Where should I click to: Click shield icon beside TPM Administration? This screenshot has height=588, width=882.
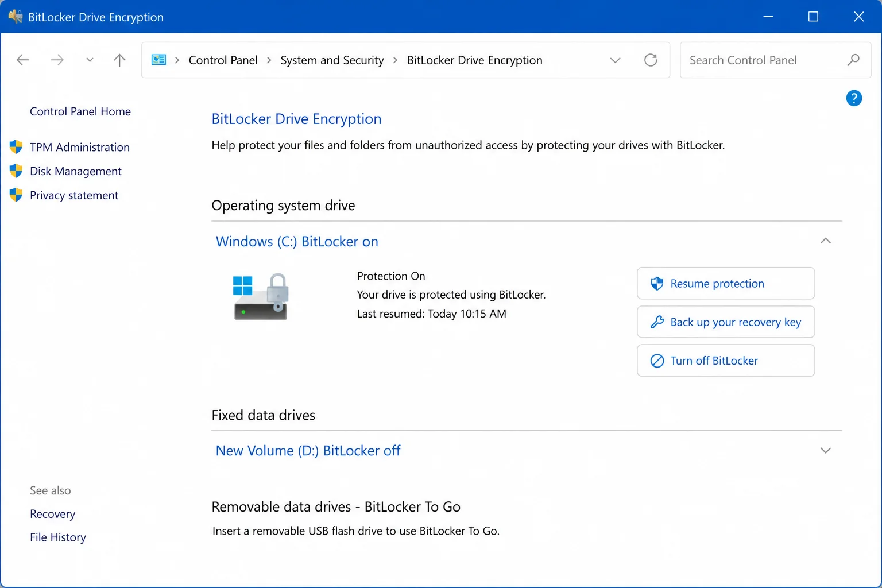pyautogui.click(x=16, y=147)
